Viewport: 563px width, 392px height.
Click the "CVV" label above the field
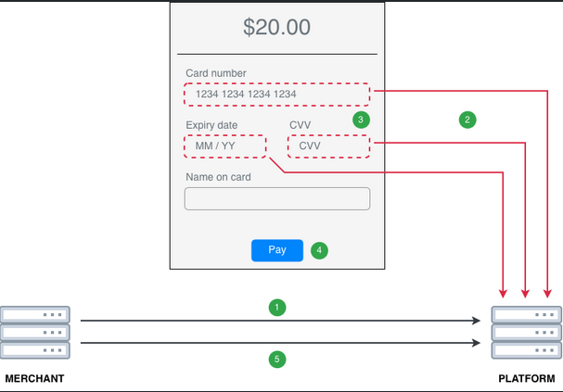click(301, 125)
